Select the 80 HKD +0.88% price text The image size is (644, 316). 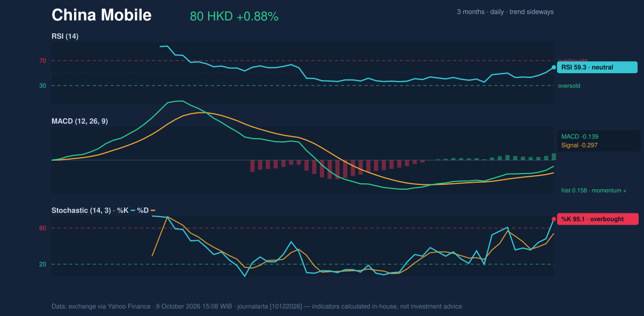click(234, 17)
